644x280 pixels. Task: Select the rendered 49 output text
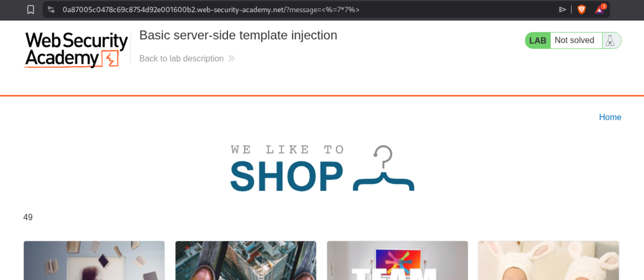pos(28,218)
